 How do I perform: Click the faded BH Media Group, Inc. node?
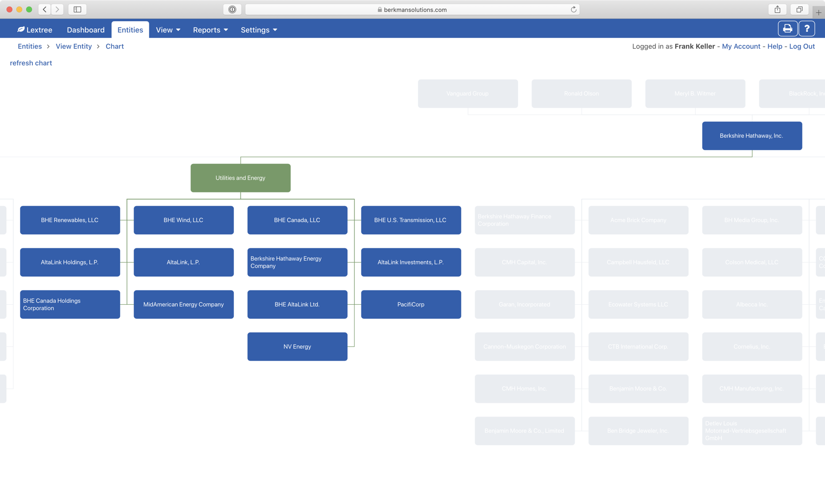752,220
